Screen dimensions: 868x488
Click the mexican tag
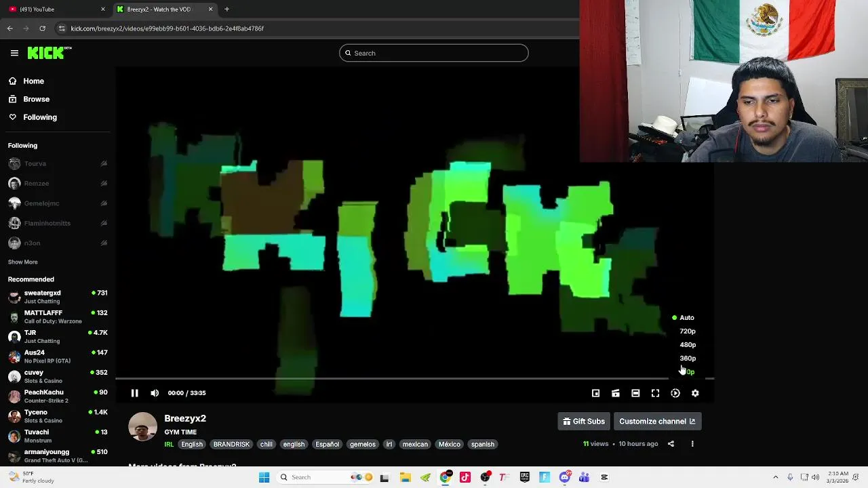[x=415, y=445]
